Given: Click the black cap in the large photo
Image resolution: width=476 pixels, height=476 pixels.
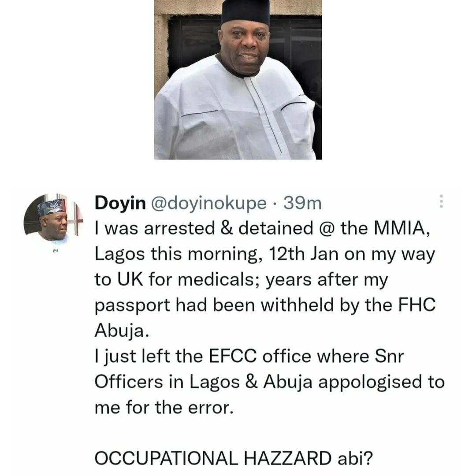Looking at the screenshot, I should (x=245, y=11).
